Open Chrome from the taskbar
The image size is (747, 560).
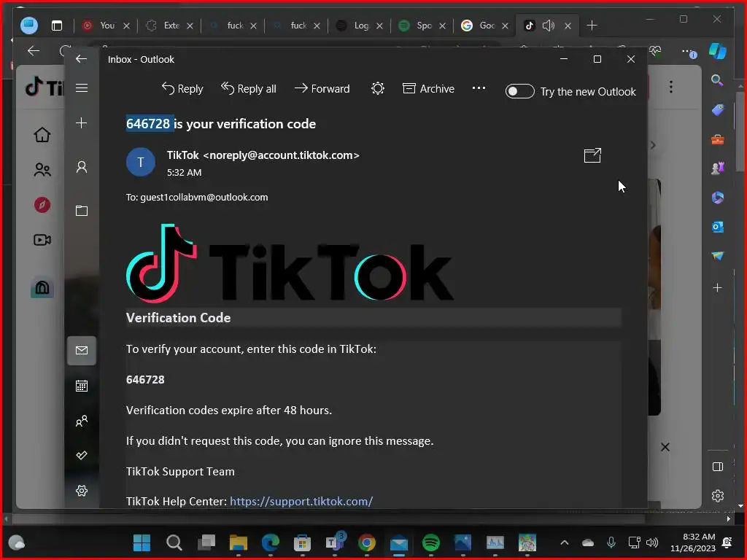pos(366,542)
